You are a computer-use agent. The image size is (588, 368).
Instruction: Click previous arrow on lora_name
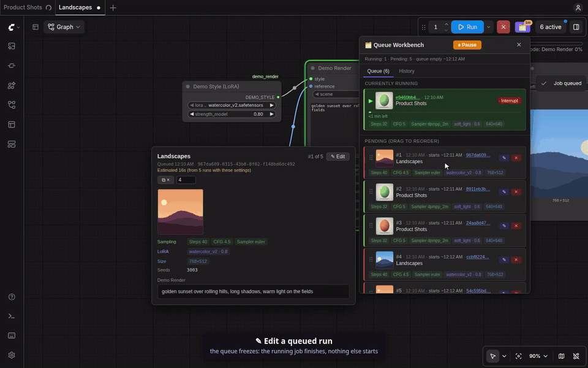click(192, 105)
